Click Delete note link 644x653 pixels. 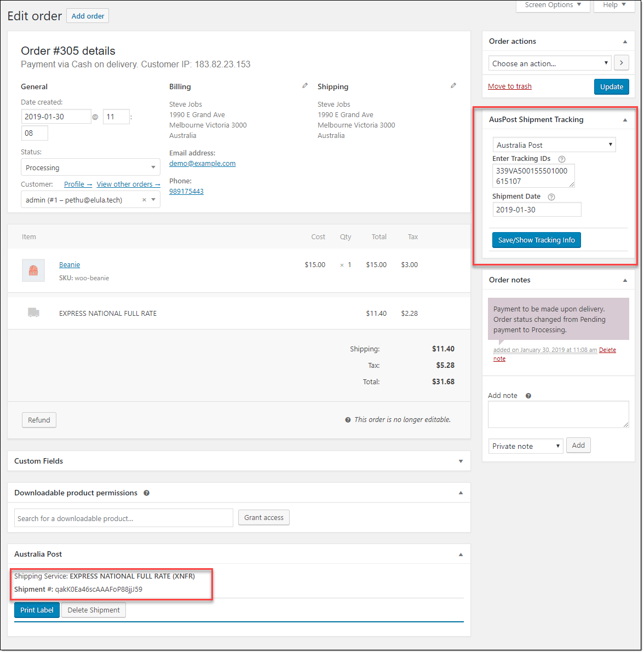tap(607, 350)
